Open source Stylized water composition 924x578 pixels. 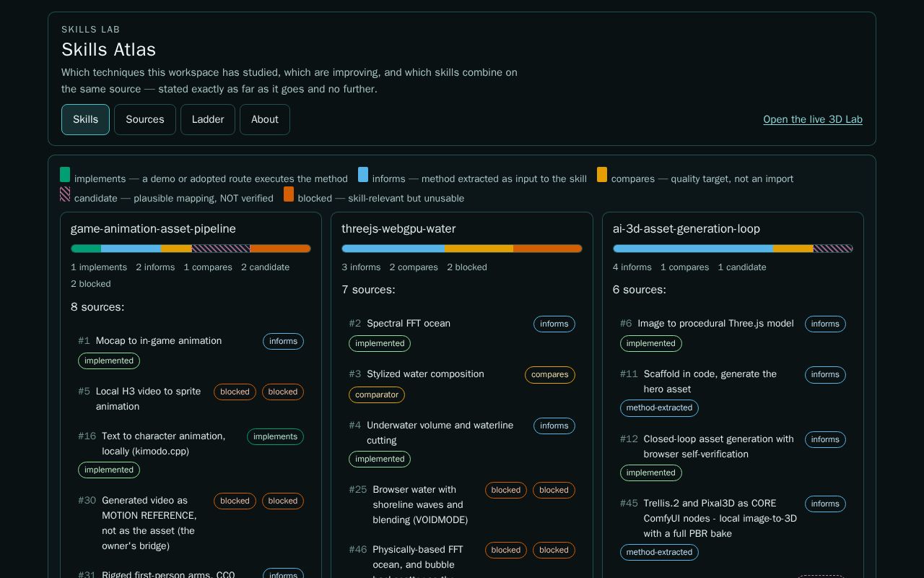[425, 374]
